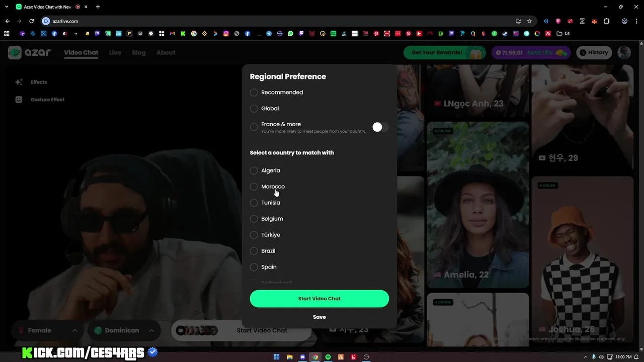The image size is (644, 362).
Task: Click the browser address bar
Action: pyautogui.click(x=282, y=21)
